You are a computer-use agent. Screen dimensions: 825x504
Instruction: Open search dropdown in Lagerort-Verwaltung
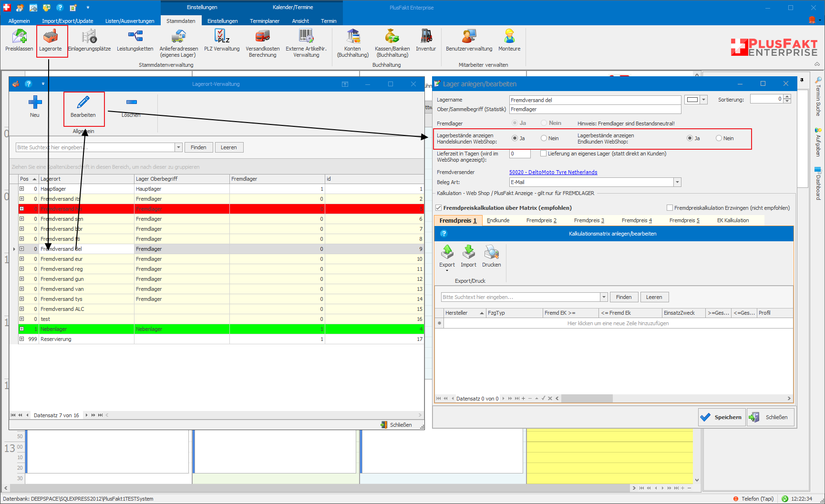coord(178,147)
